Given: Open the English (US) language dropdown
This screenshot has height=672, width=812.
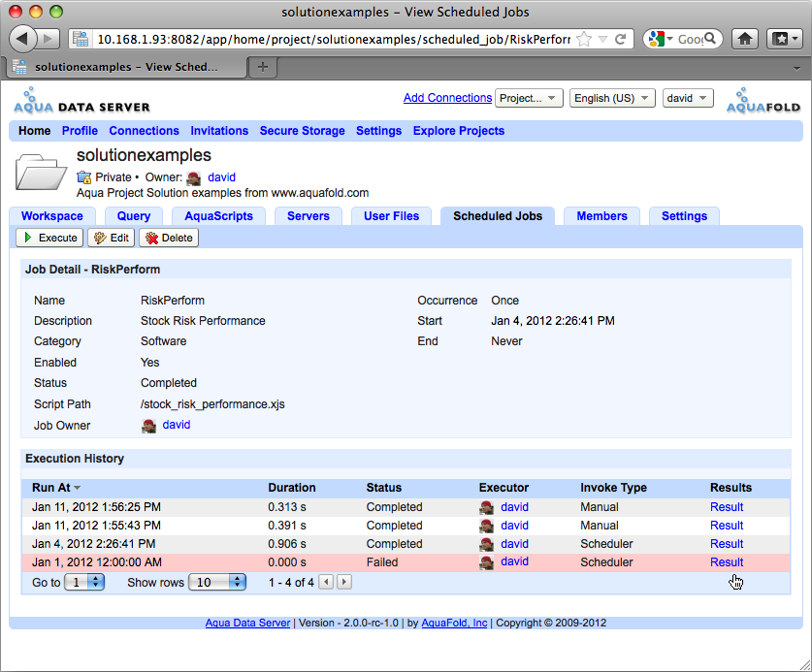Looking at the screenshot, I should click(612, 98).
